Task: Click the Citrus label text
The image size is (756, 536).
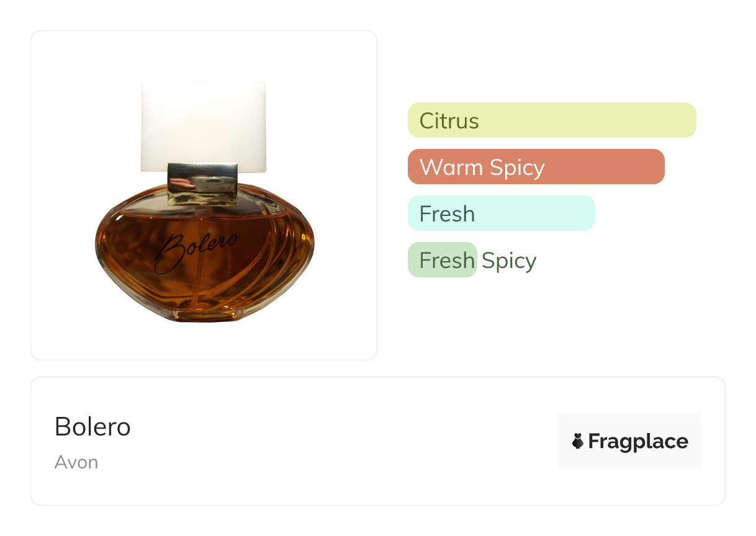Action: (449, 120)
